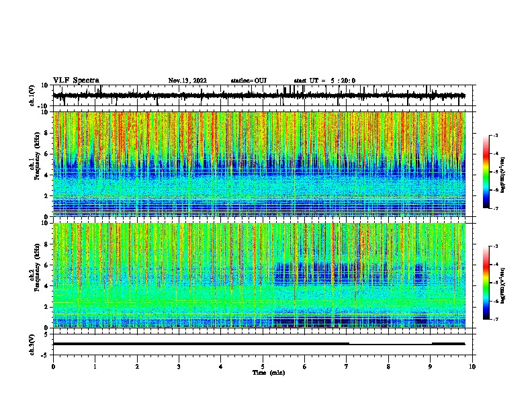Click the ch.1 spectrogram color scale bar
This screenshot has height=411, width=532.
tap(486, 172)
